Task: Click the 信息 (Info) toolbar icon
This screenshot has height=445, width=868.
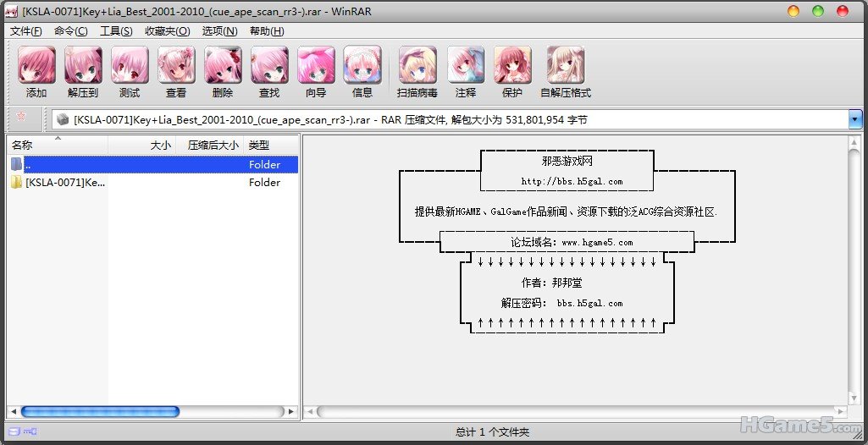Action: (x=362, y=65)
